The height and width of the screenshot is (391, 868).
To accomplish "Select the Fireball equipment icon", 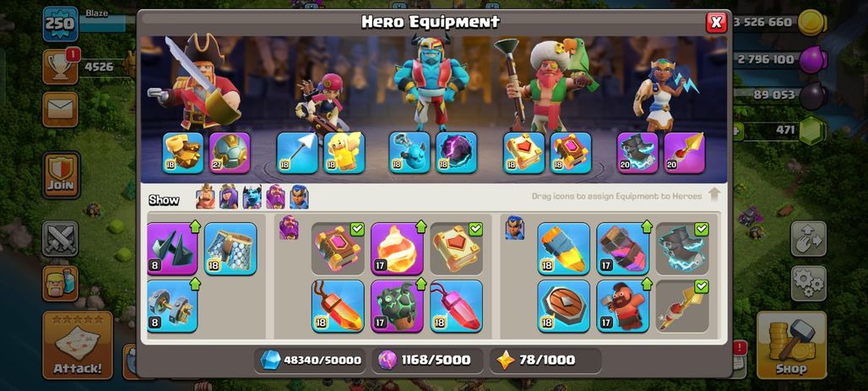I will coord(397,248).
